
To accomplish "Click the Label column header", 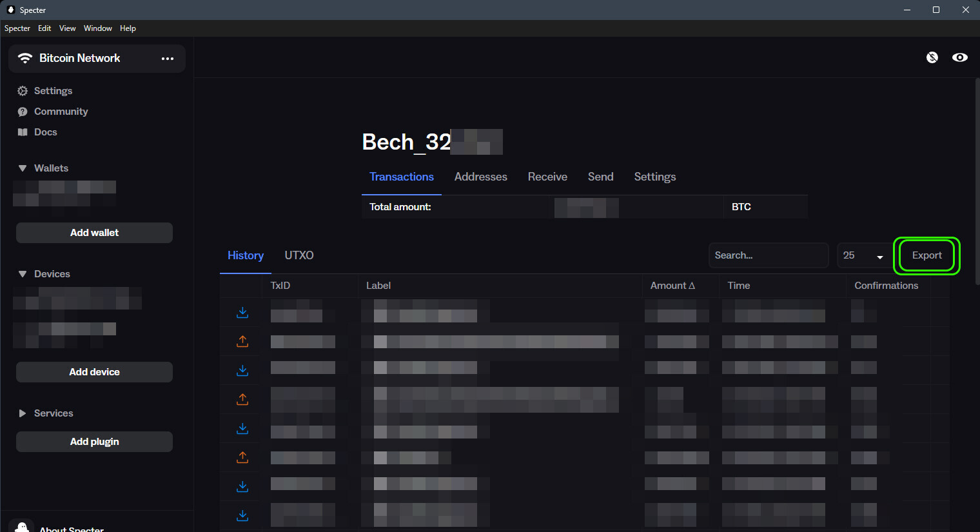I will pyautogui.click(x=378, y=286).
